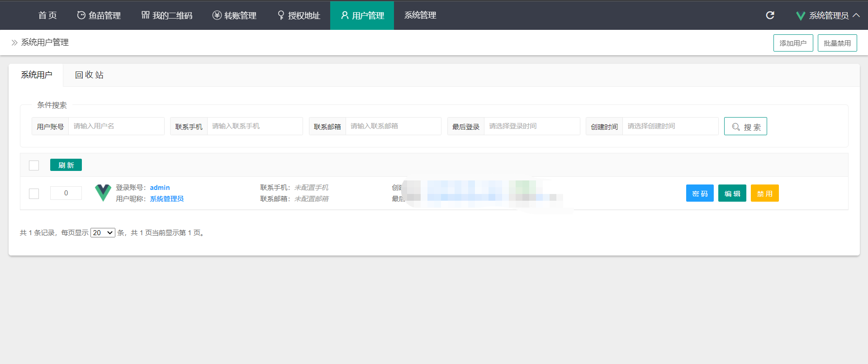
Task: Click the admin account link
Action: (160, 188)
